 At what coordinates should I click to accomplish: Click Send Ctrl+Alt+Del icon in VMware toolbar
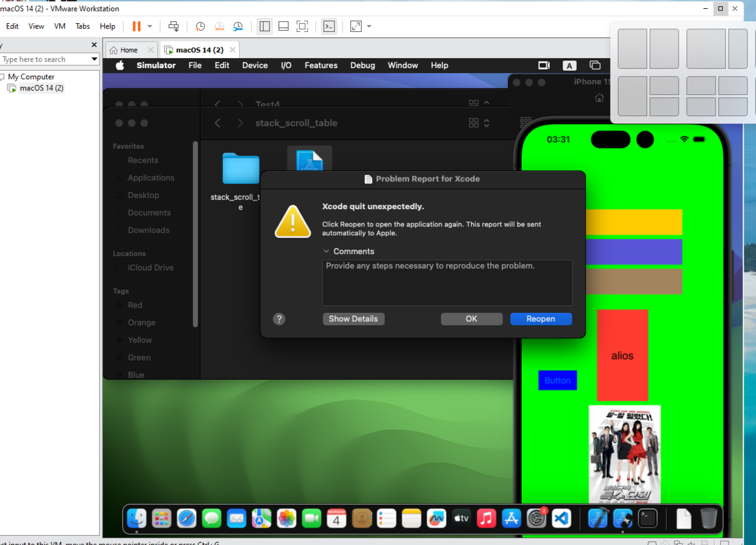pyautogui.click(x=174, y=26)
